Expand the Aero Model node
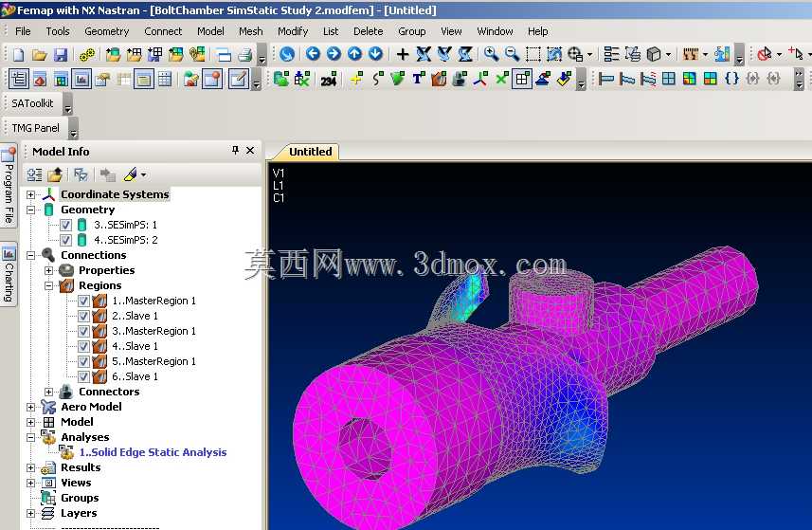The height and width of the screenshot is (530, 812). 30,407
